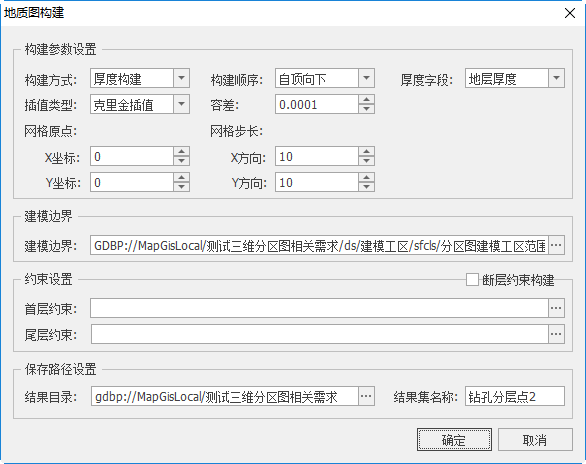
Task: Increase Y坐标 value with up arrow
Action: (182, 177)
